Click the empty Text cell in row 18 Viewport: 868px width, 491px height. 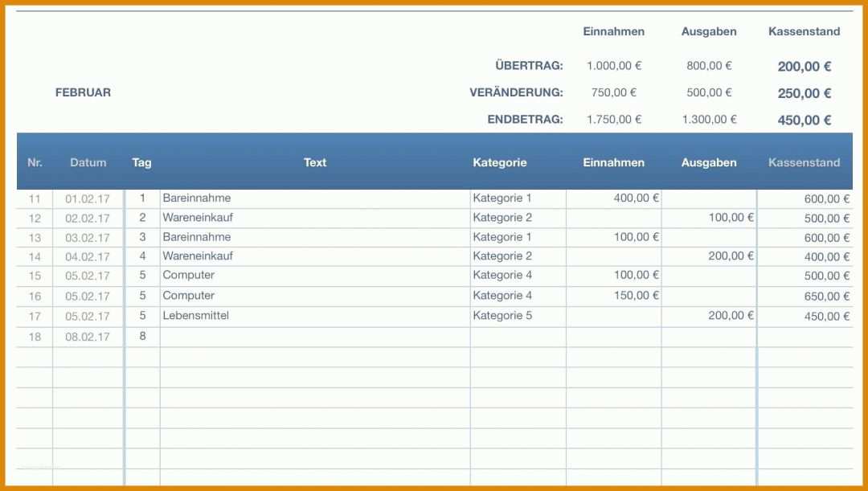(315, 337)
